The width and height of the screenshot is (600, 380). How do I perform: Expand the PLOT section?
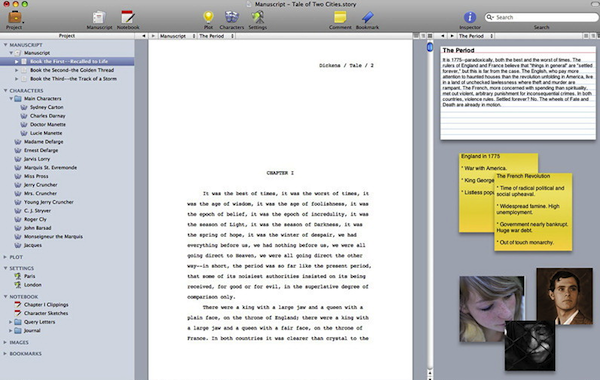click(5, 257)
